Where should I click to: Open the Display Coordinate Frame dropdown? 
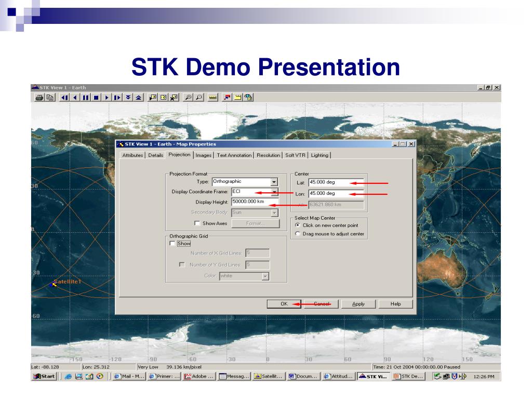pos(274,192)
